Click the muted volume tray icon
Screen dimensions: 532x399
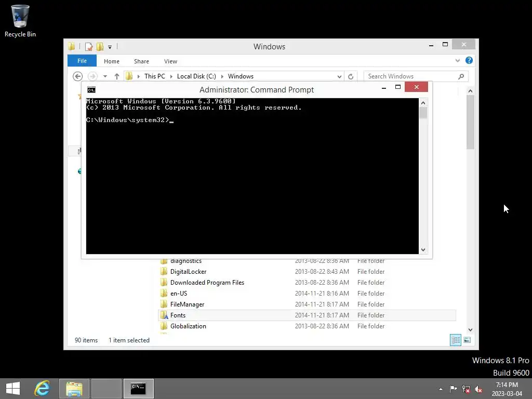[478, 389]
